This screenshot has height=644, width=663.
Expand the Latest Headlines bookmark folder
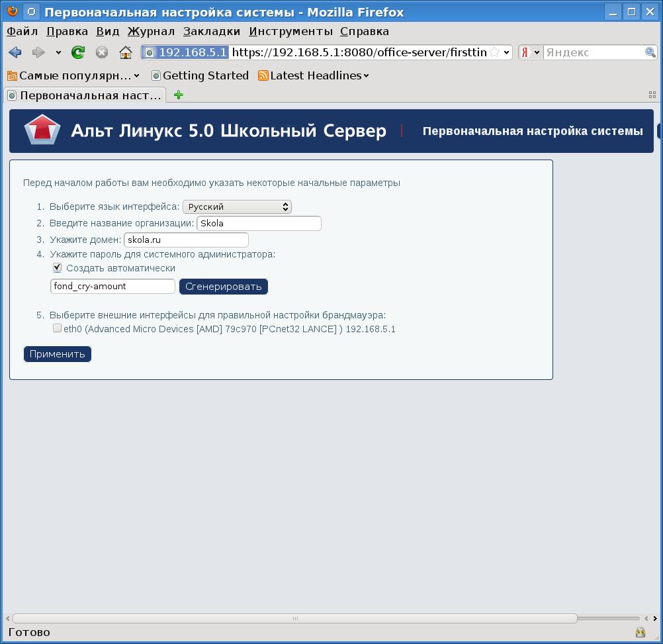(x=314, y=75)
